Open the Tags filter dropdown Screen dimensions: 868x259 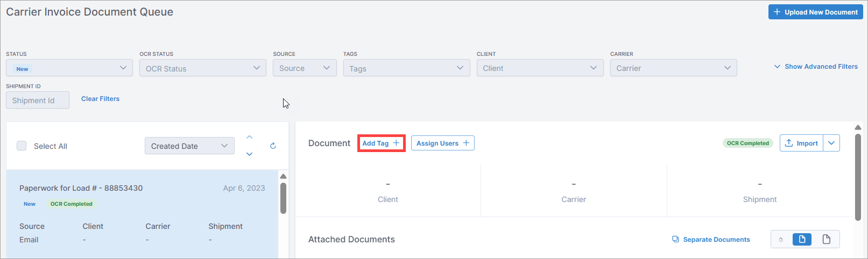point(407,68)
